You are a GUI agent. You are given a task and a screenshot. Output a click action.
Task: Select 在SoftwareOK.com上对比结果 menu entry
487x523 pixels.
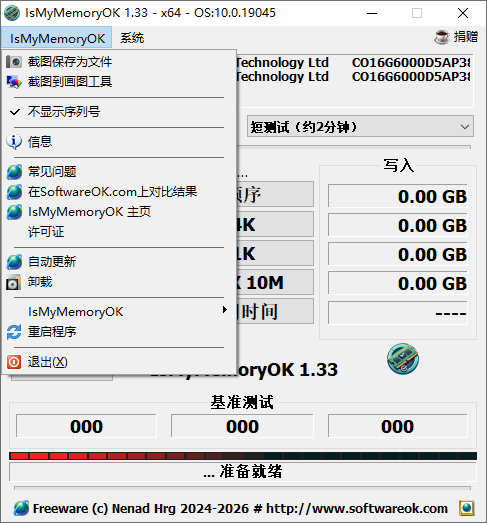[119, 192]
